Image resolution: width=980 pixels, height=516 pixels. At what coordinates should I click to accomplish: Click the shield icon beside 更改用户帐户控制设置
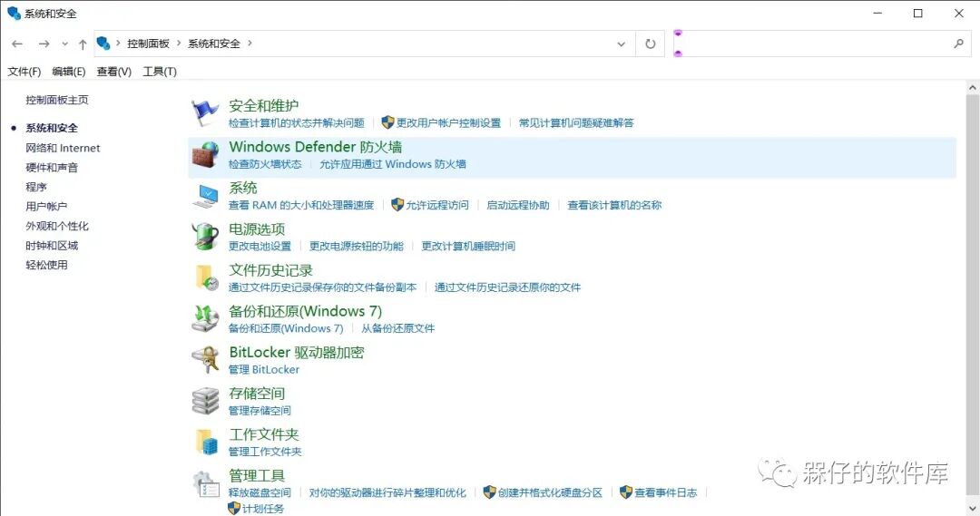(387, 122)
